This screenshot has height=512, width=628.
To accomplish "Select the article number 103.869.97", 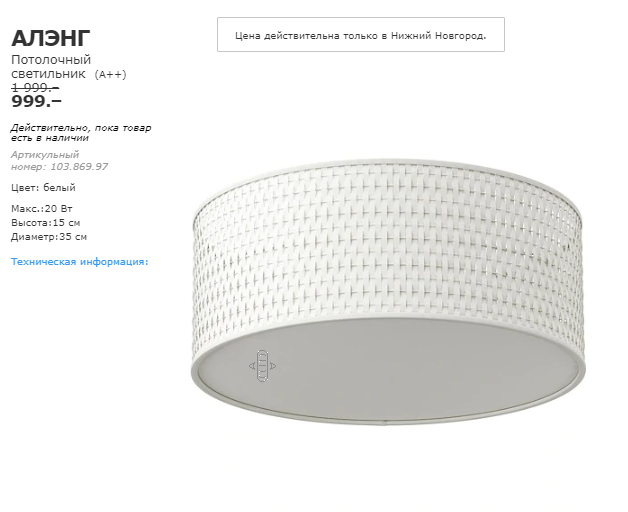I will [79, 167].
